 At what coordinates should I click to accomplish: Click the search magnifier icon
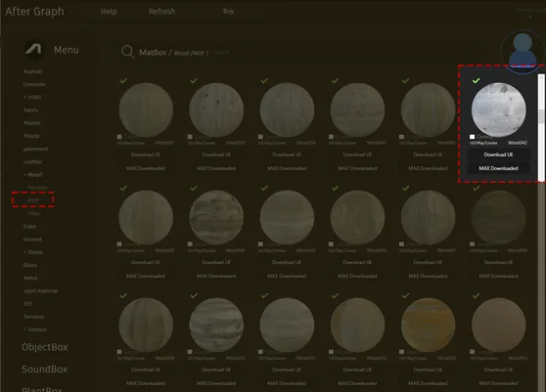pyautogui.click(x=127, y=52)
